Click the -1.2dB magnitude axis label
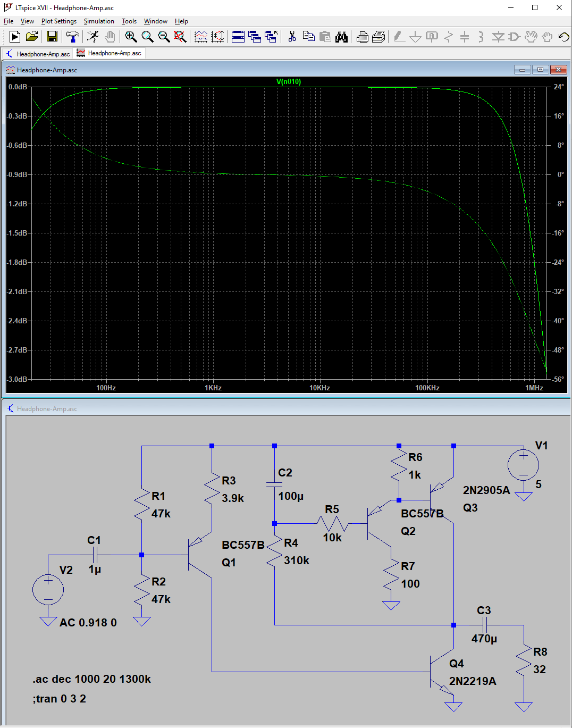This screenshot has width=572, height=728. [x=17, y=204]
